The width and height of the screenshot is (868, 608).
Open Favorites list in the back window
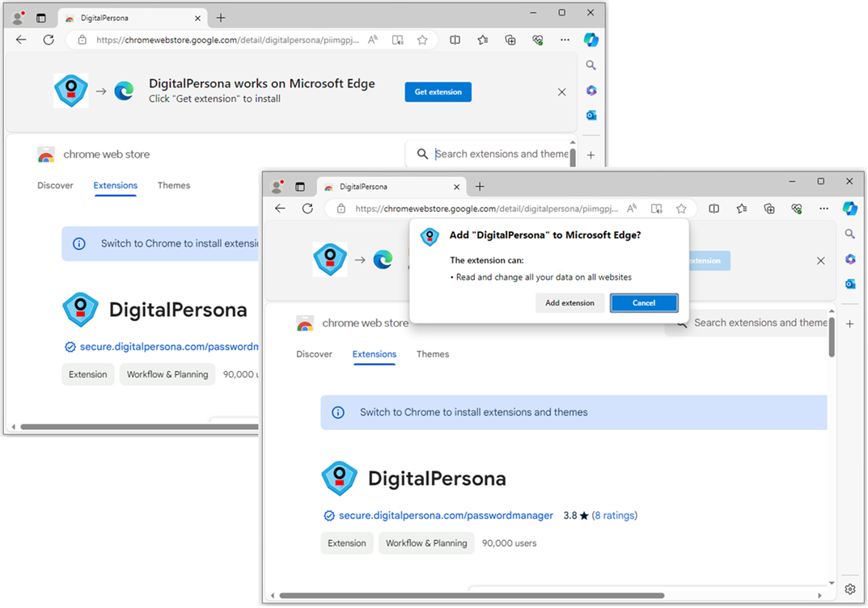[x=483, y=40]
